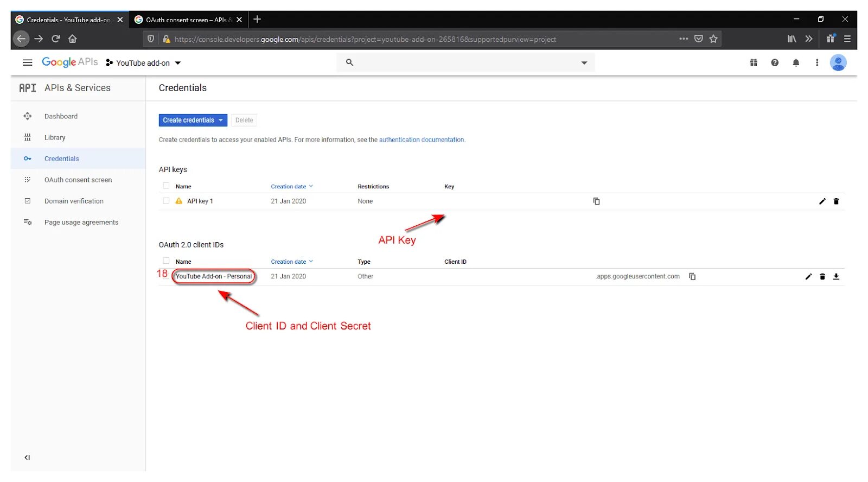Open the console three-dot settings menu
This screenshot has width=868, height=482.
tap(817, 62)
